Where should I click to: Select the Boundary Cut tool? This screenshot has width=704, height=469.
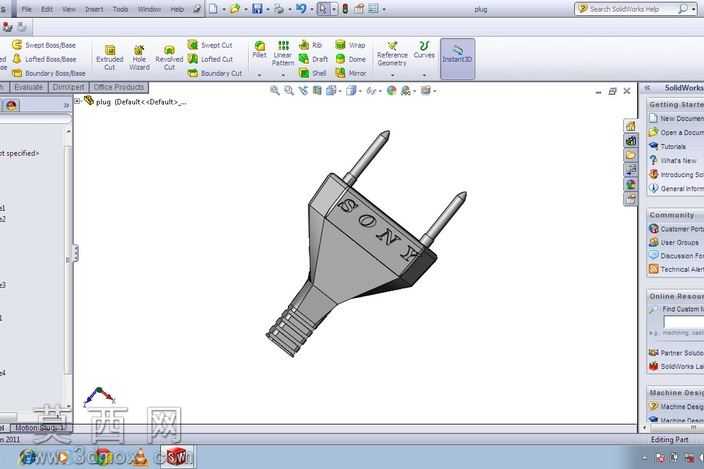[x=214, y=73]
